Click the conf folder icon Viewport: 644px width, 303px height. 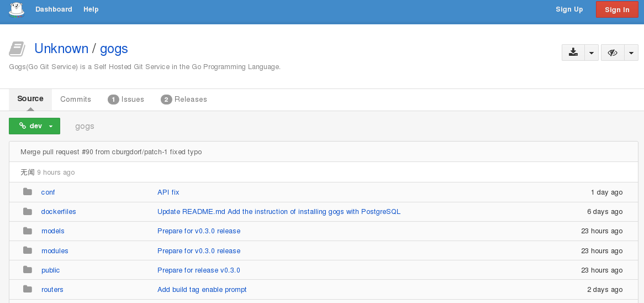28,192
